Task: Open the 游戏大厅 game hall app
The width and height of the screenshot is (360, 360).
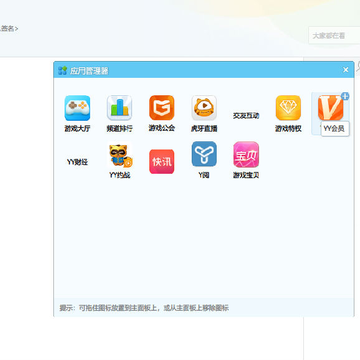Action: coord(77,108)
